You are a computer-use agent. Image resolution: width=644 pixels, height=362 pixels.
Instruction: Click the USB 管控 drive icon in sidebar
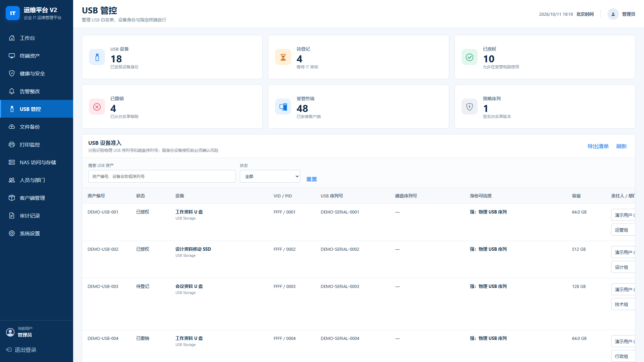[12, 109]
